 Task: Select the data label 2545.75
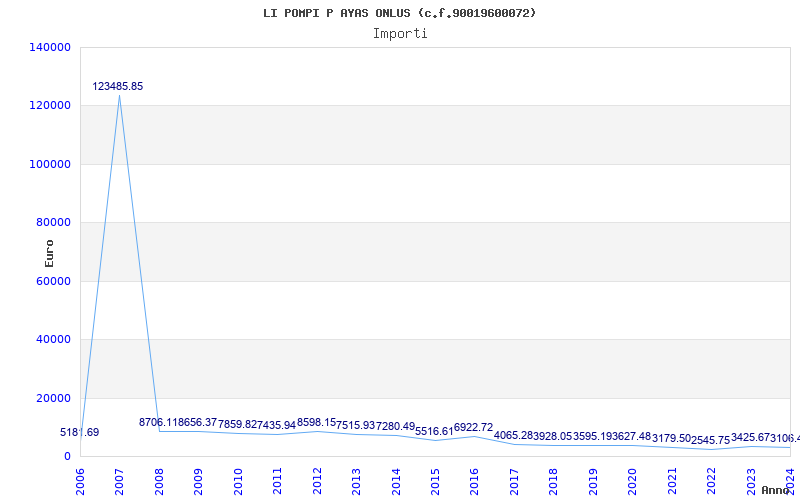(711, 440)
